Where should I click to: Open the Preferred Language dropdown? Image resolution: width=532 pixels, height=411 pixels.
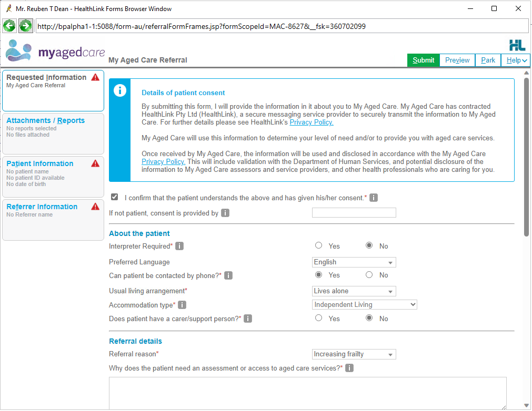[354, 262]
